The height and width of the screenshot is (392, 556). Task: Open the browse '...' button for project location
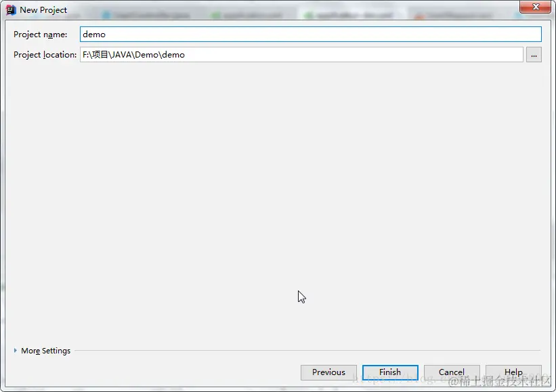pyautogui.click(x=534, y=55)
